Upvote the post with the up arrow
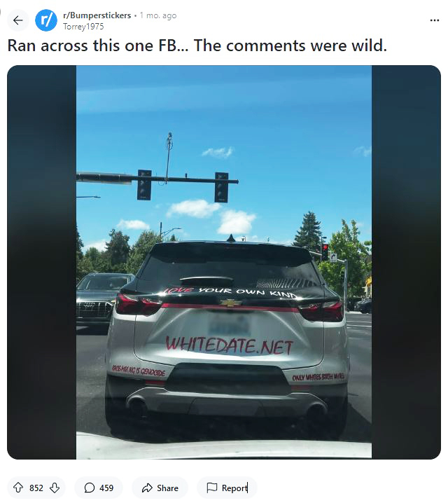 tap(18, 488)
